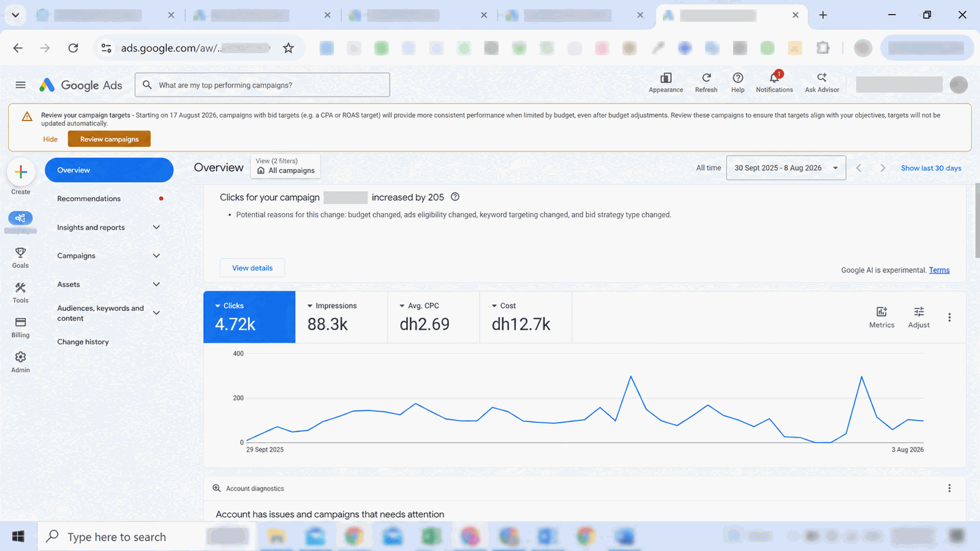Launch Ask Advisor

coord(822,83)
